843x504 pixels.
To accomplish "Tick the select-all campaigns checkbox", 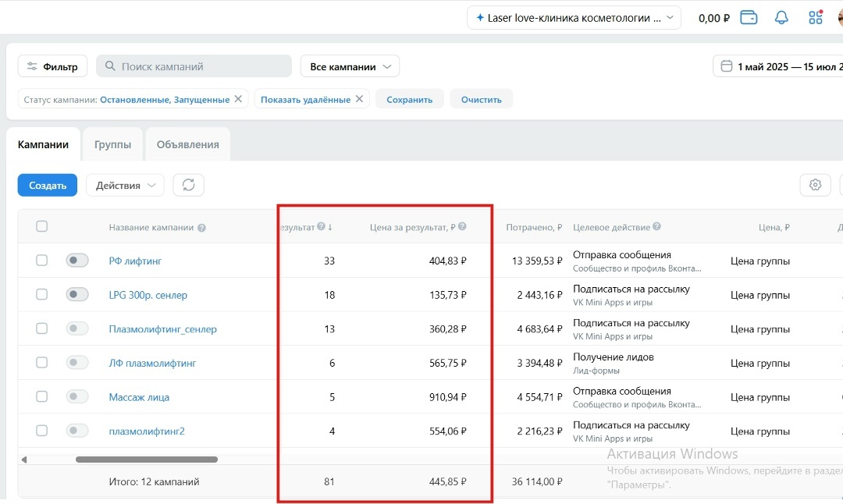I will tap(41, 226).
